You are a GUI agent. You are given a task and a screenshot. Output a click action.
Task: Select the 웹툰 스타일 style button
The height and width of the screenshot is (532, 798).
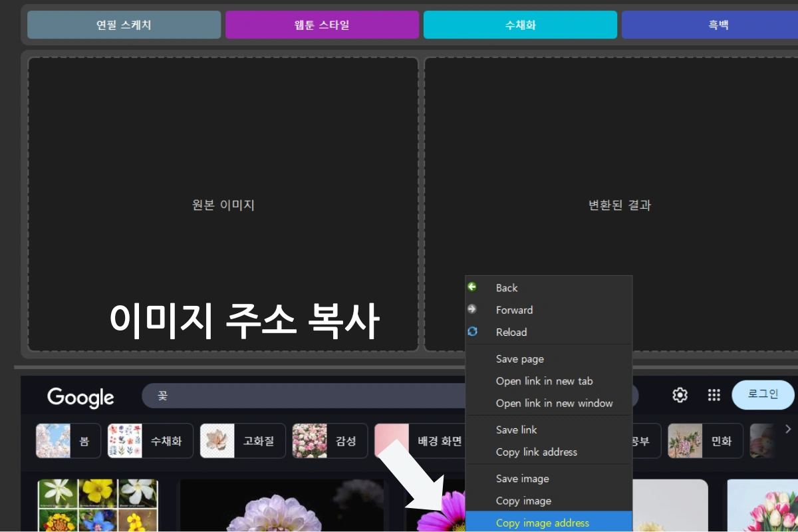[322, 24]
